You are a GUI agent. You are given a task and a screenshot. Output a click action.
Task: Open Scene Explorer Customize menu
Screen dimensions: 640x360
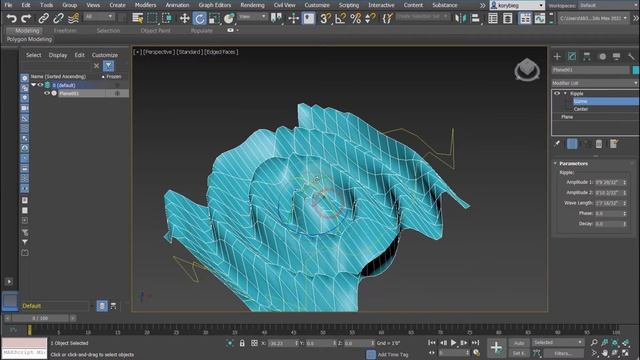coord(105,55)
